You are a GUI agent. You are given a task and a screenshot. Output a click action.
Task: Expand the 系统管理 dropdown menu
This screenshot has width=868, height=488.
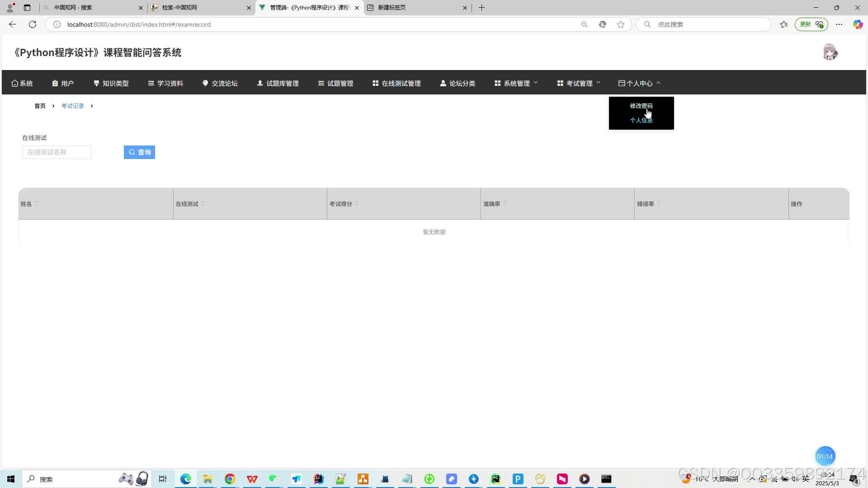(516, 83)
